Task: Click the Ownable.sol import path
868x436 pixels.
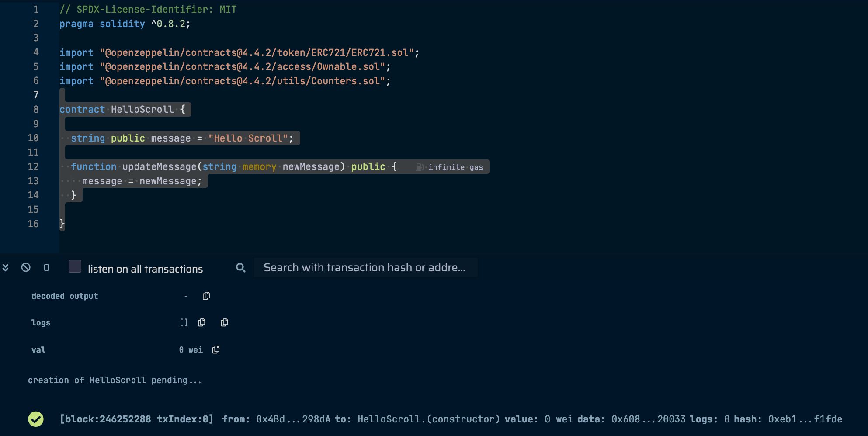Action: (x=243, y=67)
